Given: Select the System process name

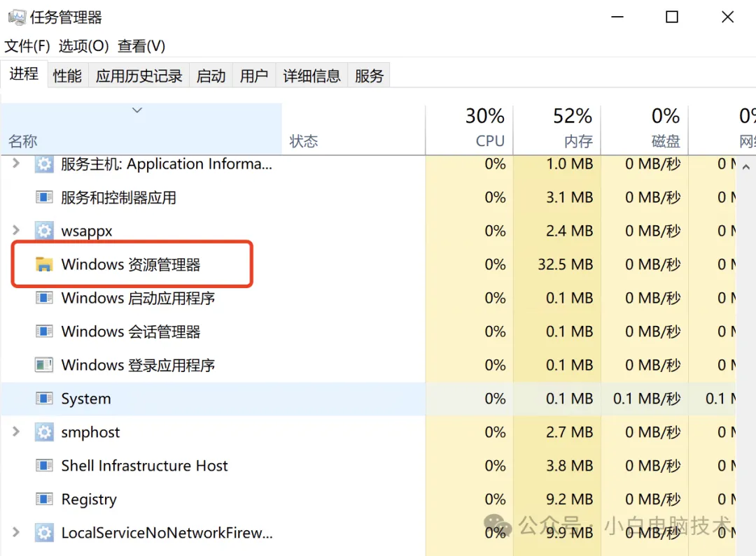Looking at the screenshot, I should point(86,399).
